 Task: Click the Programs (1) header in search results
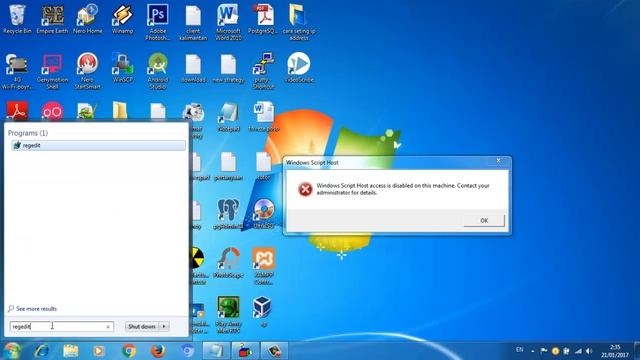pyautogui.click(x=28, y=133)
